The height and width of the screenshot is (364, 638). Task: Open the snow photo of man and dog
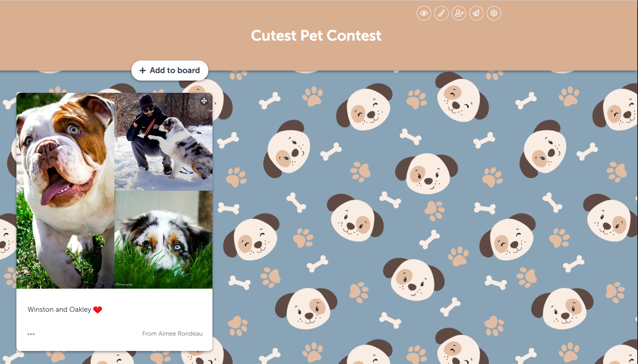[164, 142]
